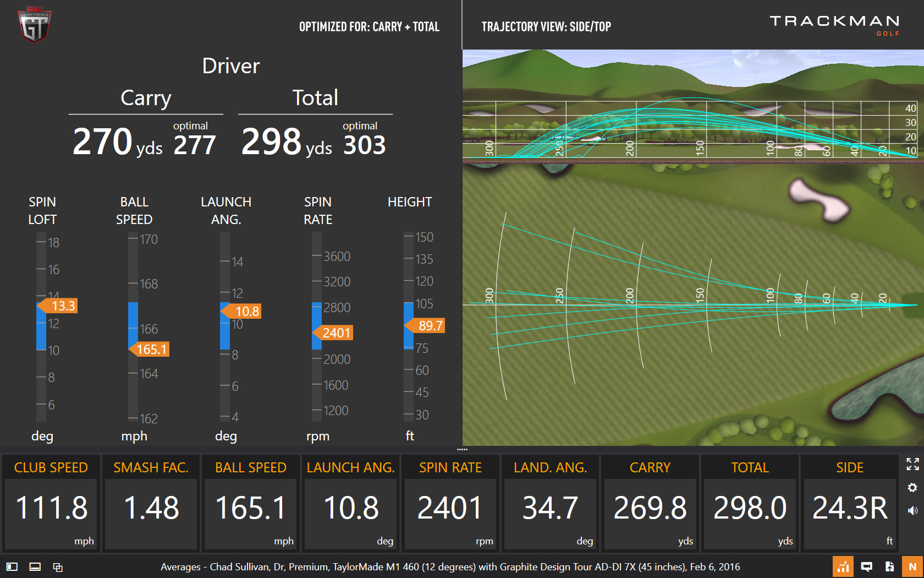Click the top view dispersion map
Viewport: 924px width, 578px height.
point(693,306)
